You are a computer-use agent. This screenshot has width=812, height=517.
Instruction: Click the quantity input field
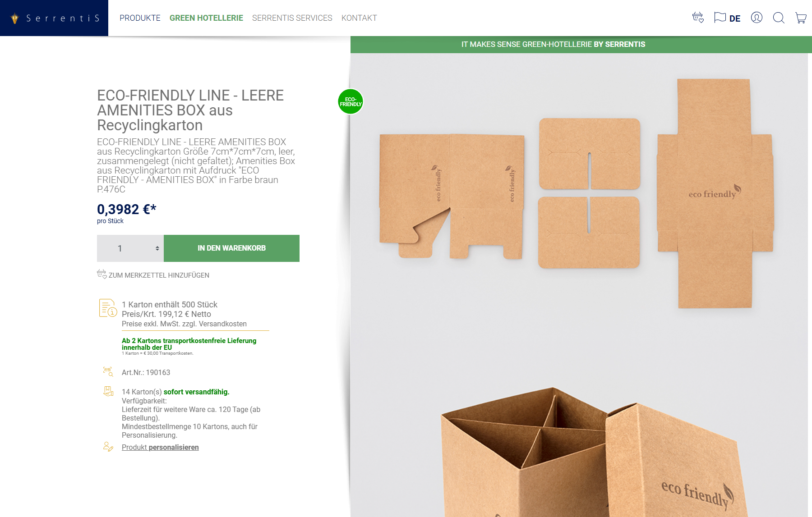[x=130, y=248]
